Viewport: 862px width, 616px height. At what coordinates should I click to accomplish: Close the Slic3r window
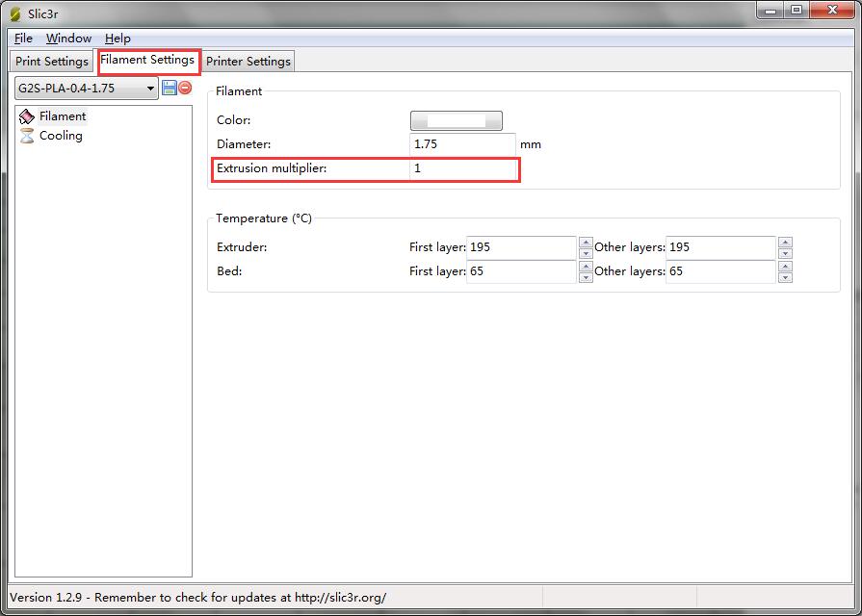coord(832,11)
